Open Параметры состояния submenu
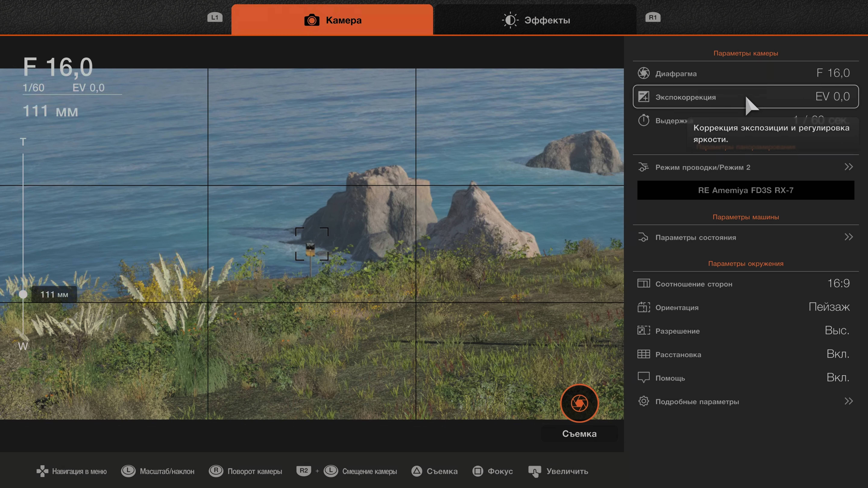 pos(746,237)
